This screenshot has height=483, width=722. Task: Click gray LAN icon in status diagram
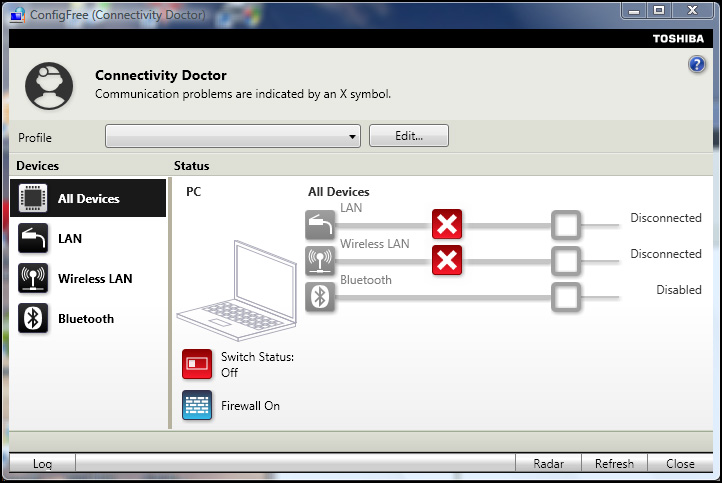(x=320, y=225)
